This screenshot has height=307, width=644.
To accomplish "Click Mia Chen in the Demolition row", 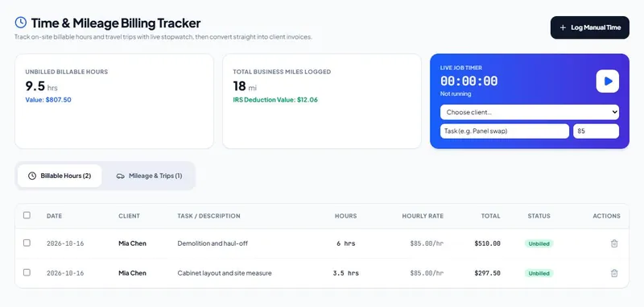I will [x=132, y=243].
